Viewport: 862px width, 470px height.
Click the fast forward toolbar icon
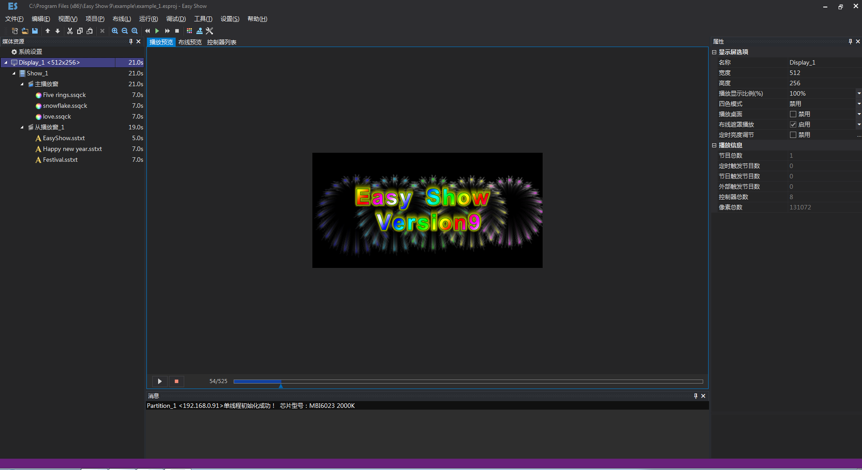tap(167, 31)
